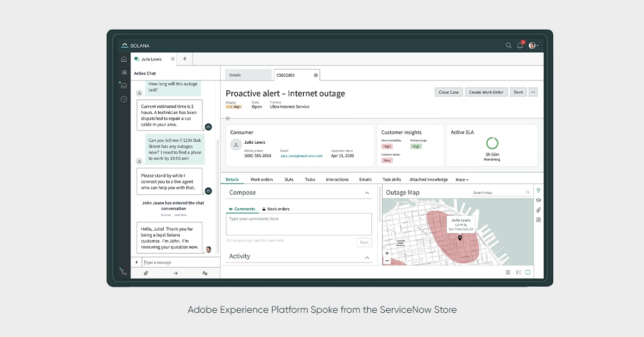Open the notifications bell
Image resolution: width=644 pixels, height=337 pixels.
tap(520, 46)
